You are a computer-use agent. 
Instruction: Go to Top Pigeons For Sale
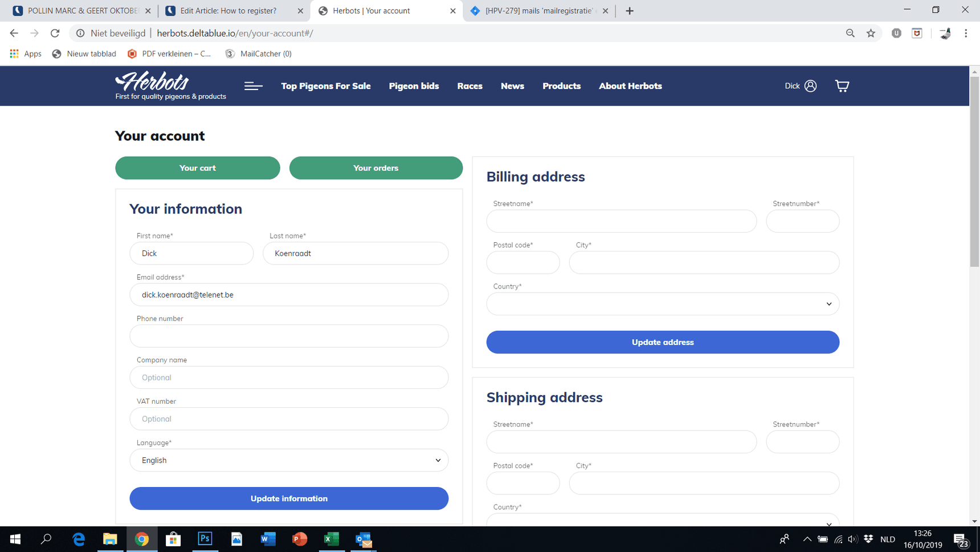(325, 86)
